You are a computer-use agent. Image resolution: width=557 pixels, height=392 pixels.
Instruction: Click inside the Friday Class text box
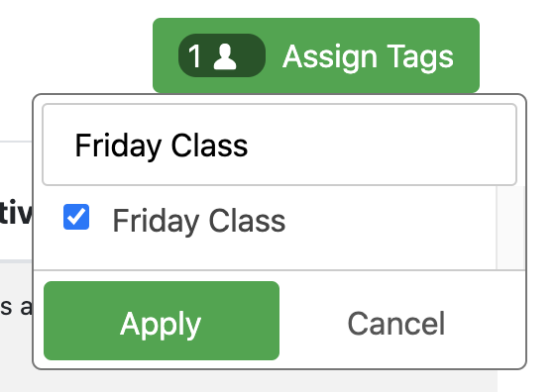coord(279,145)
